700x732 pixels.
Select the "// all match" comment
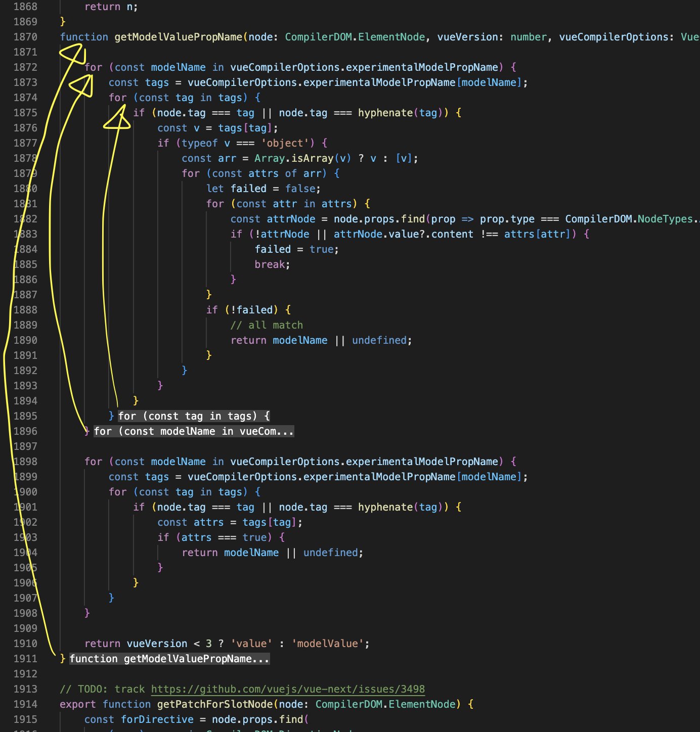coord(267,325)
